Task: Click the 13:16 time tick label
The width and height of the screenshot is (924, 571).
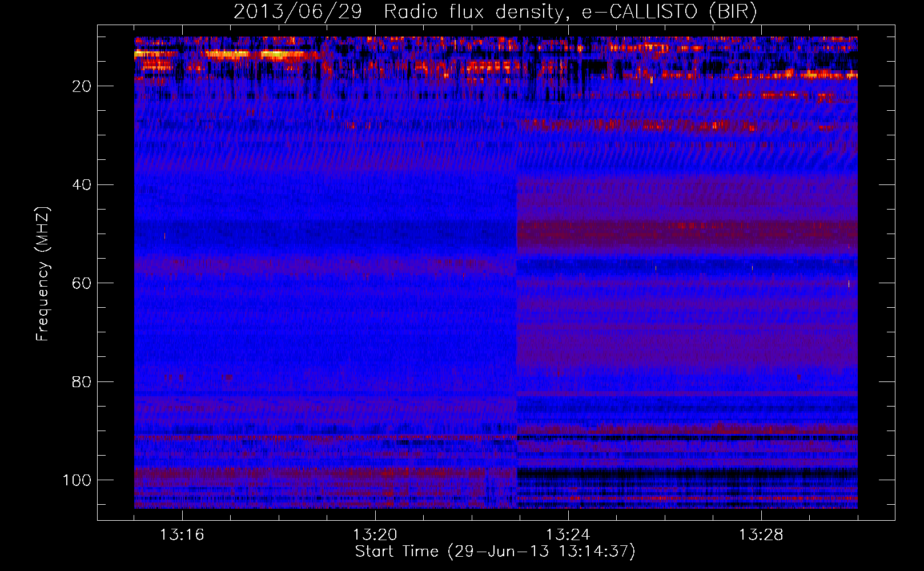Action: click(x=182, y=535)
